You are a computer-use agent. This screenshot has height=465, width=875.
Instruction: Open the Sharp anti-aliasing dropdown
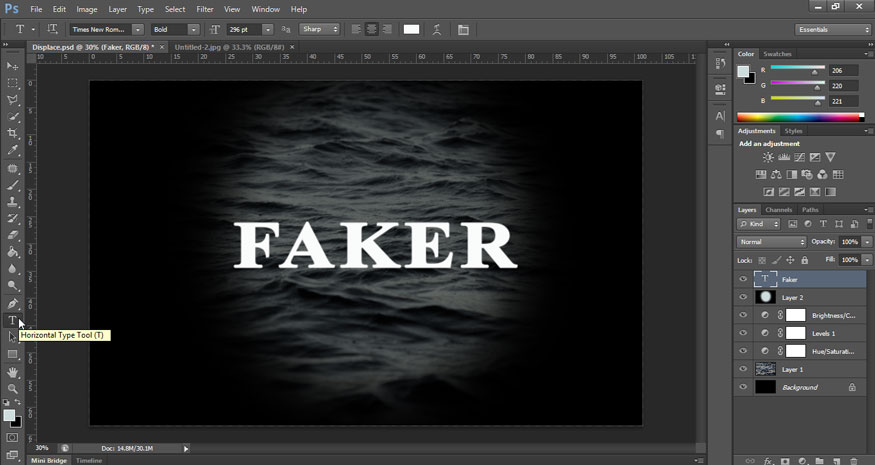pos(320,29)
